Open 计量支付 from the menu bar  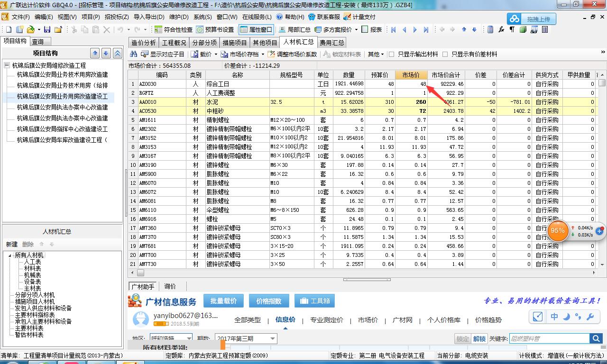pos(359,17)
